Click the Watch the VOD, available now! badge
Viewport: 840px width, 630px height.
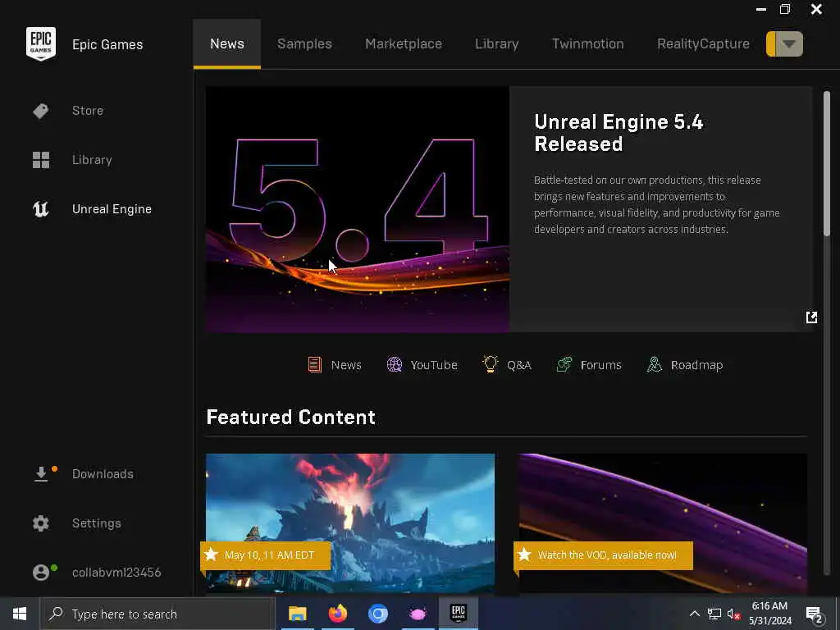click(x=603, y=555)
